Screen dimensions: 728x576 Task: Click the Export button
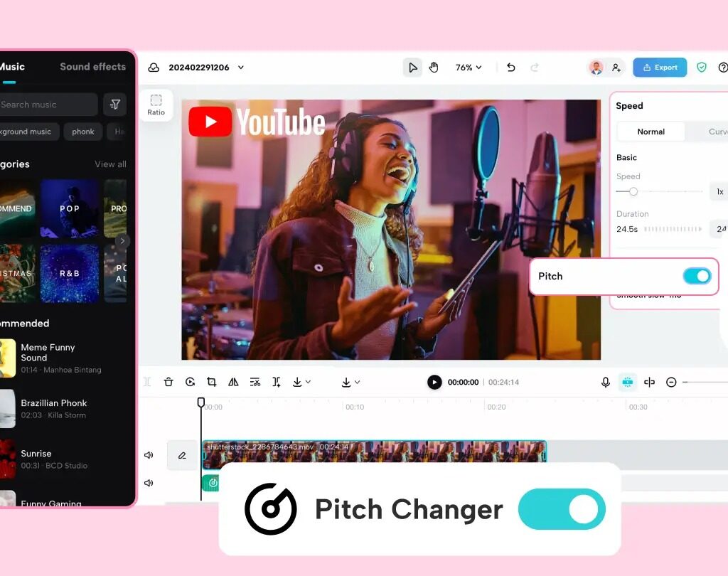(x=660, y=68)
